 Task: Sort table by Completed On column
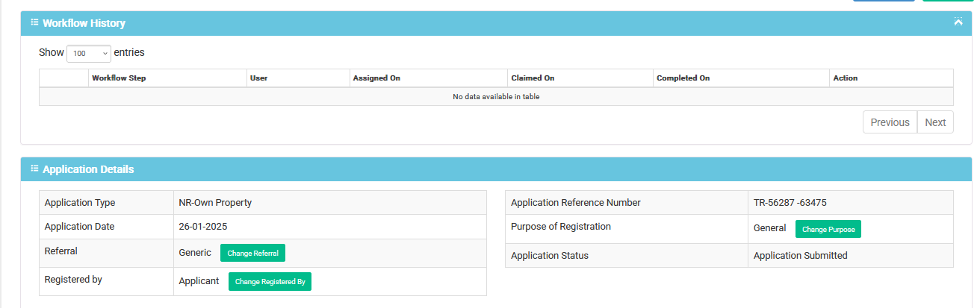coord(741,78)
